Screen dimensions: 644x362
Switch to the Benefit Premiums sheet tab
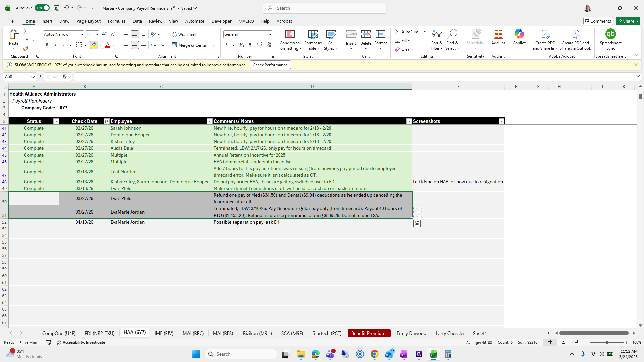(369, 333)
